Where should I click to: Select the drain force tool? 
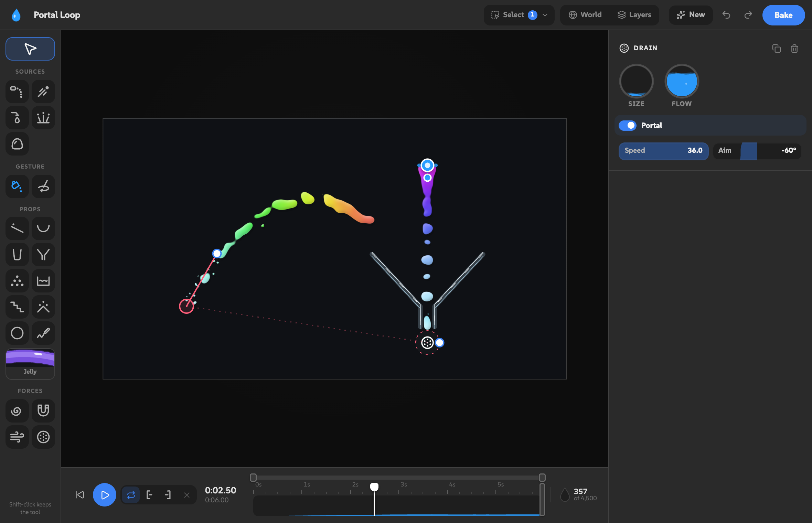[x=43, y=437]
